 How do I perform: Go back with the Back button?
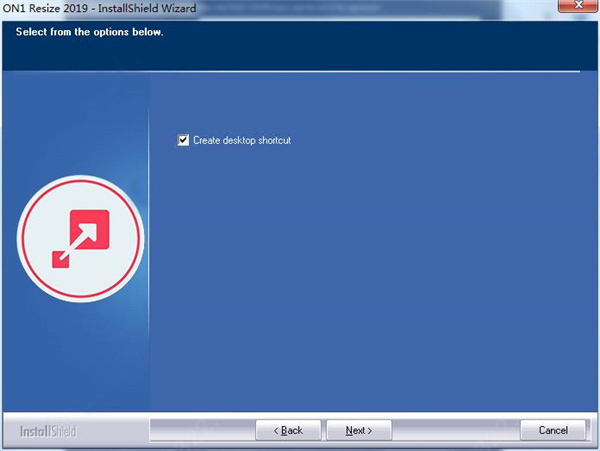coord(288,430)
